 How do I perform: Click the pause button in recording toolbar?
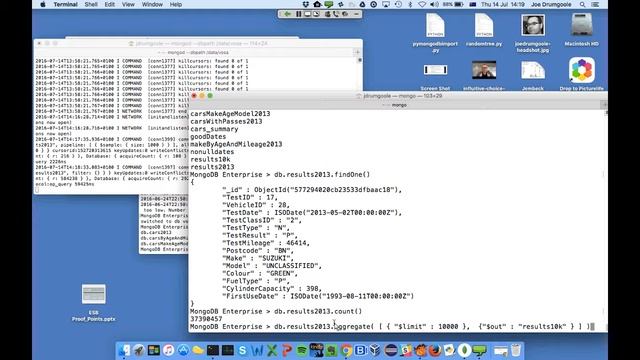tap(298, 14)
